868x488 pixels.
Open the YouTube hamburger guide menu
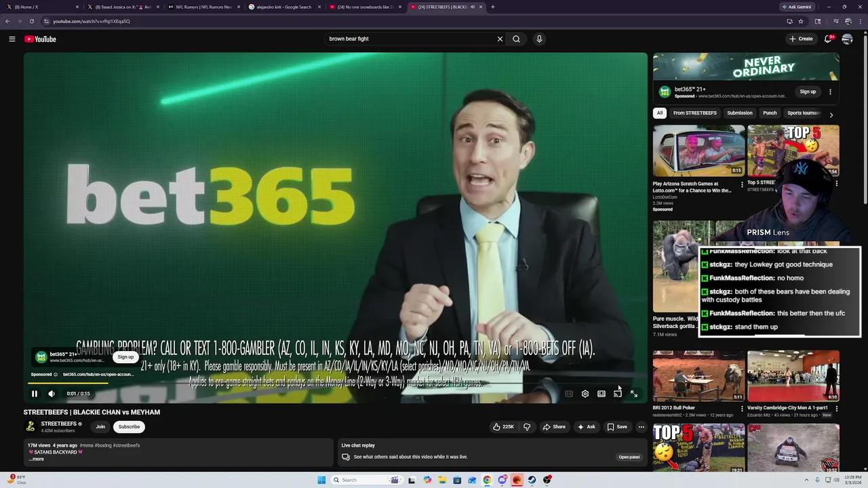coord(12,39)
